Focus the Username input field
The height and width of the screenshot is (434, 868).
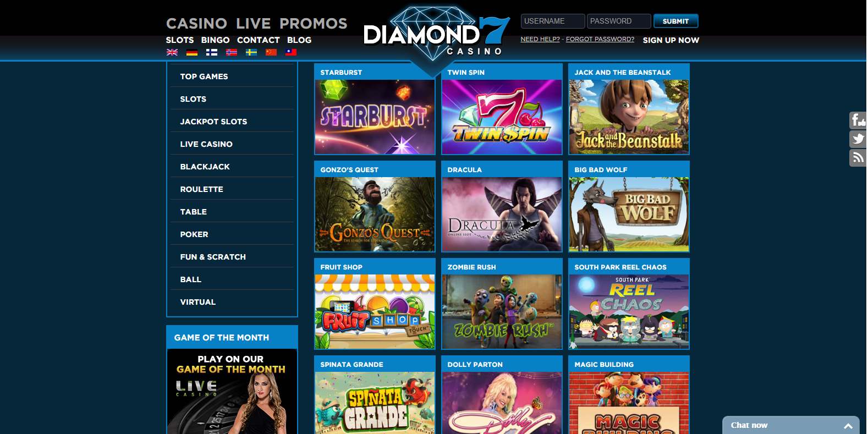tap(553, 21)
